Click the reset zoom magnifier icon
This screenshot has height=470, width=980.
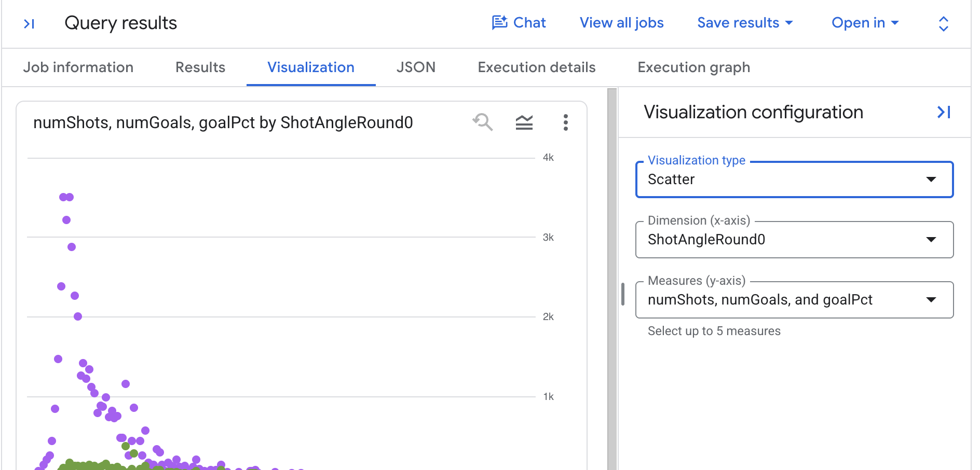(x=483, y=122)
